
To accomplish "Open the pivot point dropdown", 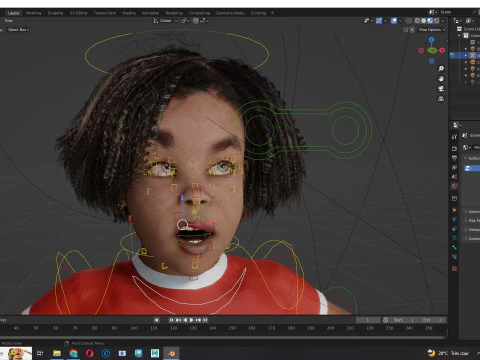I will (x=185, y=21).
